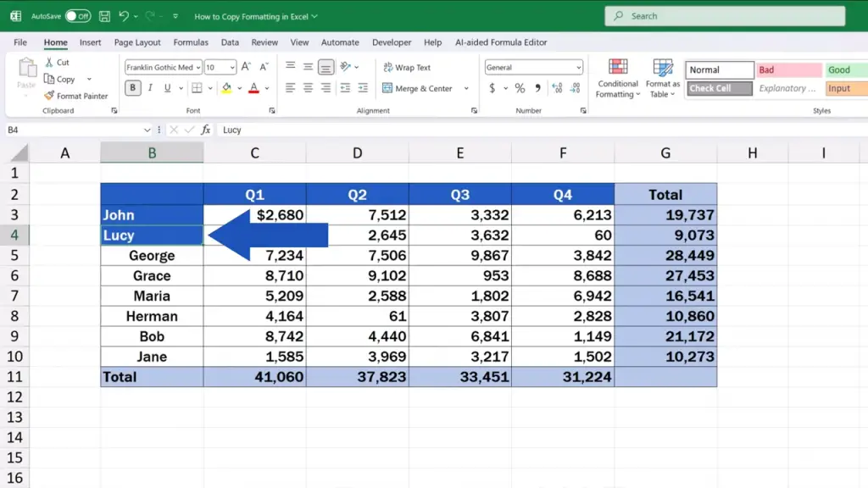The image size is (868, 488).
Task: Apply the Bad cell style swatch
Action: [788, 70]
